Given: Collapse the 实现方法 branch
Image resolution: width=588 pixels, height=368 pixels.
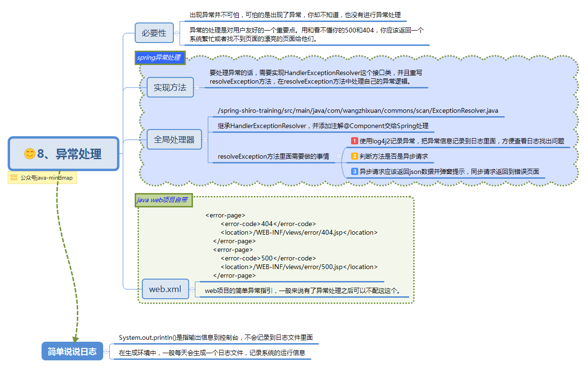Looking at the screenshot, I should 197,87.
